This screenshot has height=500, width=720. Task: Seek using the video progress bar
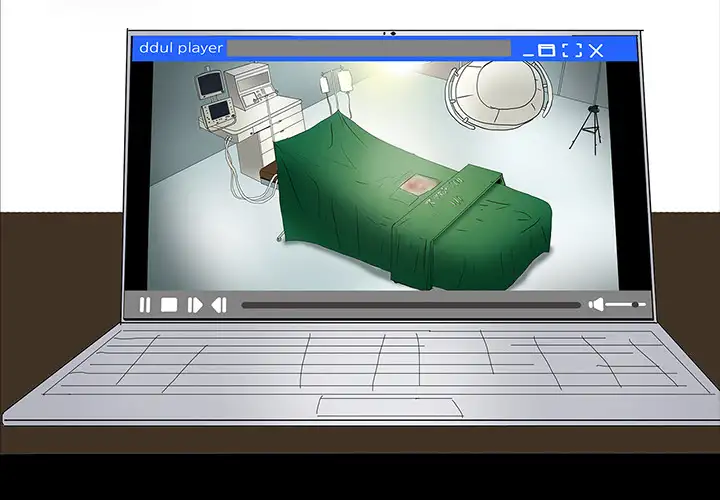click(410, 305)
